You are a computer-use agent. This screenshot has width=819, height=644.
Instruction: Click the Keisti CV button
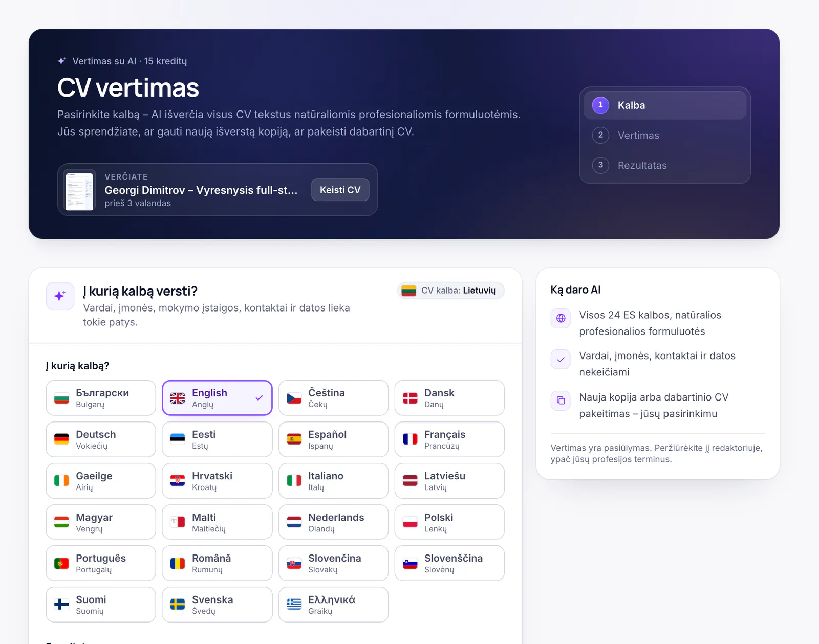pyautogui.click(x=340, y=190)
